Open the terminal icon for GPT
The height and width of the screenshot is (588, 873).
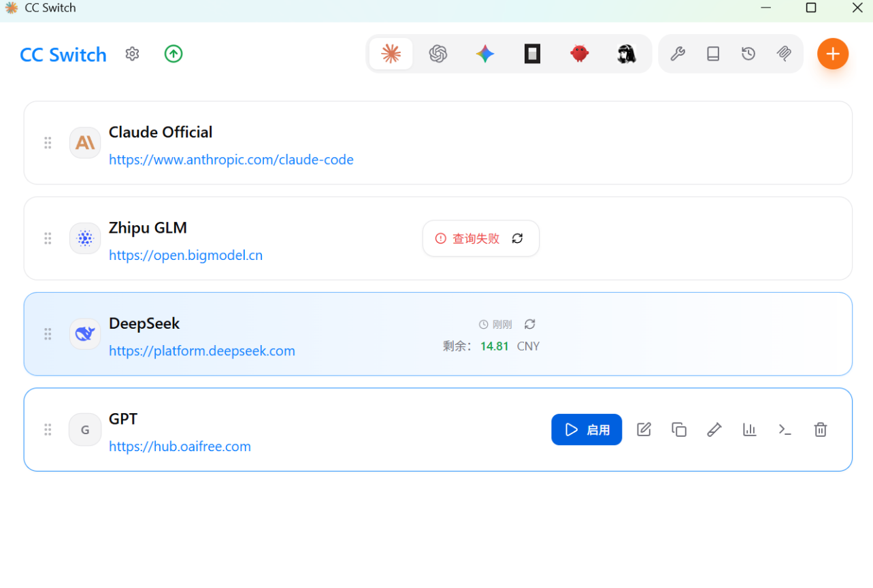point(785,429)
